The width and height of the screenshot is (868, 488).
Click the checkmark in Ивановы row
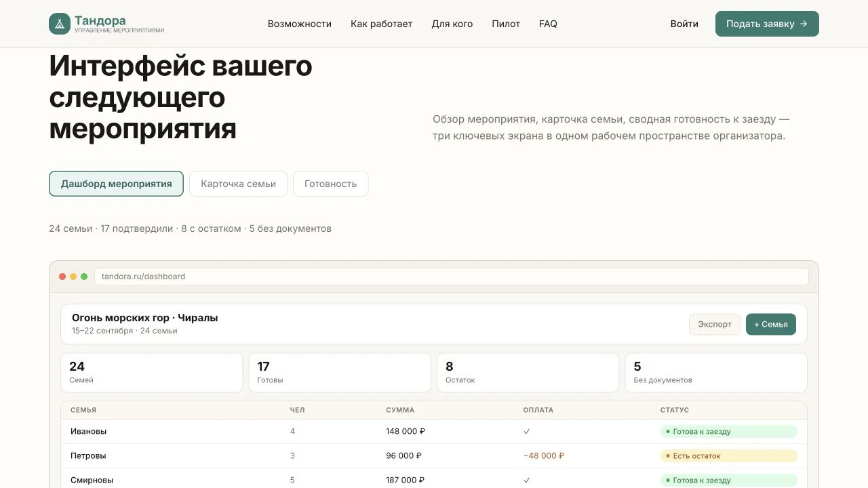tap(527, 431)
